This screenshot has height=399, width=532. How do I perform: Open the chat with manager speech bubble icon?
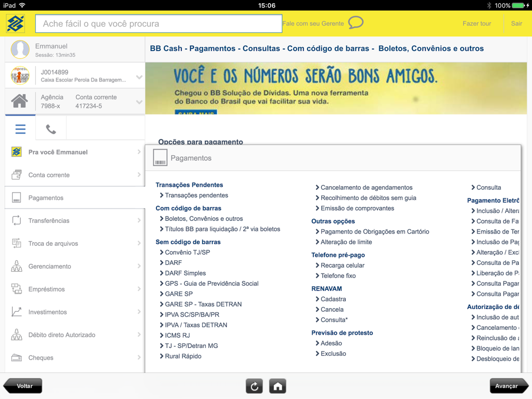(x=355, y=23)
